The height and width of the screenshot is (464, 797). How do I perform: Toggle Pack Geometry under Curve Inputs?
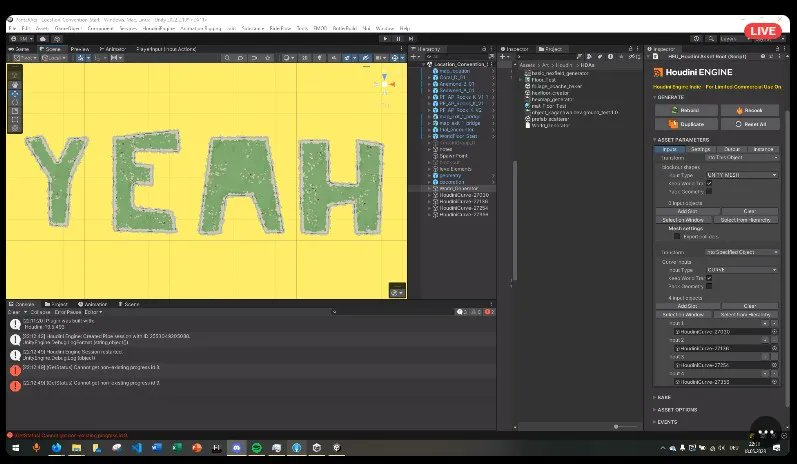[x=709, y=286]
